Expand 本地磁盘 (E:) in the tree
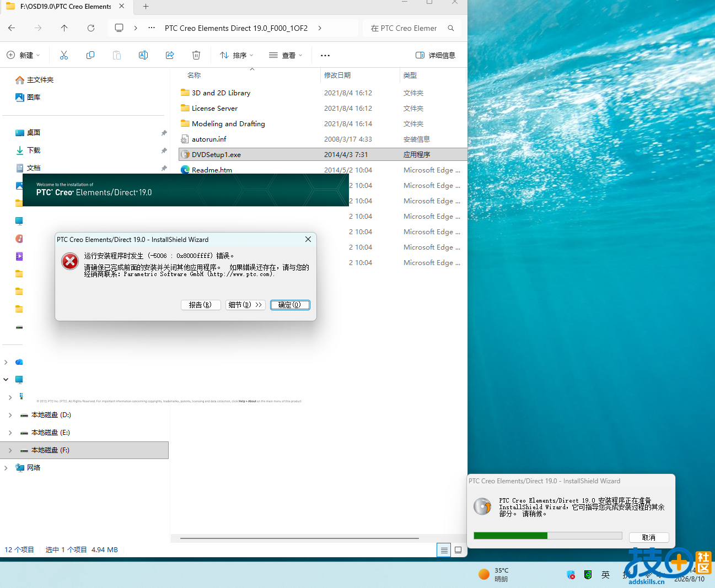715x588 pixels. point(10,433)
